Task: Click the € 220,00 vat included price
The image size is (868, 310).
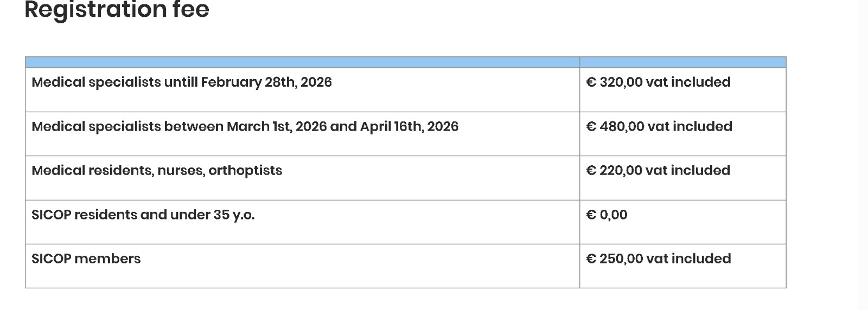Action: coord(658,171)
